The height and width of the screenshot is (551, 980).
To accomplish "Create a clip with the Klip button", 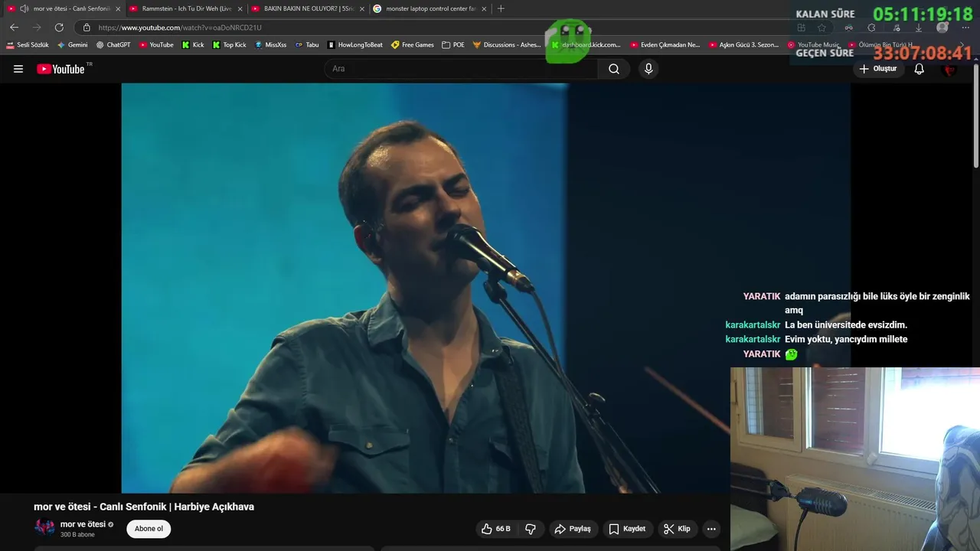I will click(677, 529).
